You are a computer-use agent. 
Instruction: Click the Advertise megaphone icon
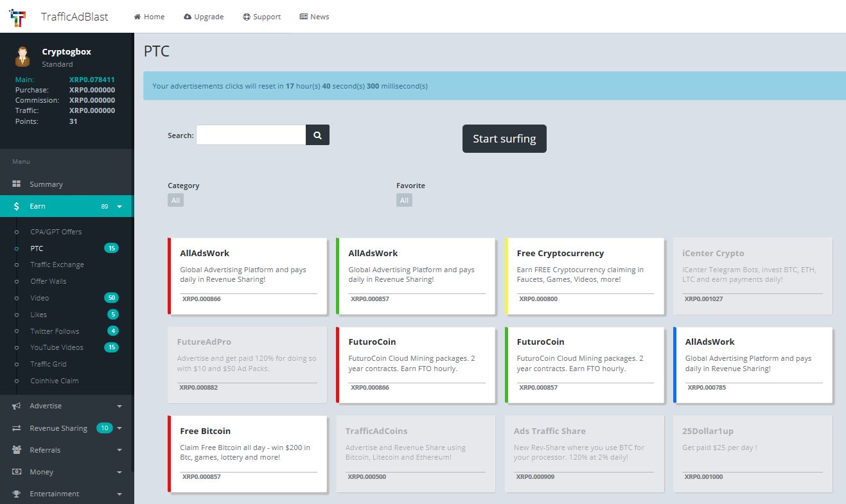(x=17, y=406)
